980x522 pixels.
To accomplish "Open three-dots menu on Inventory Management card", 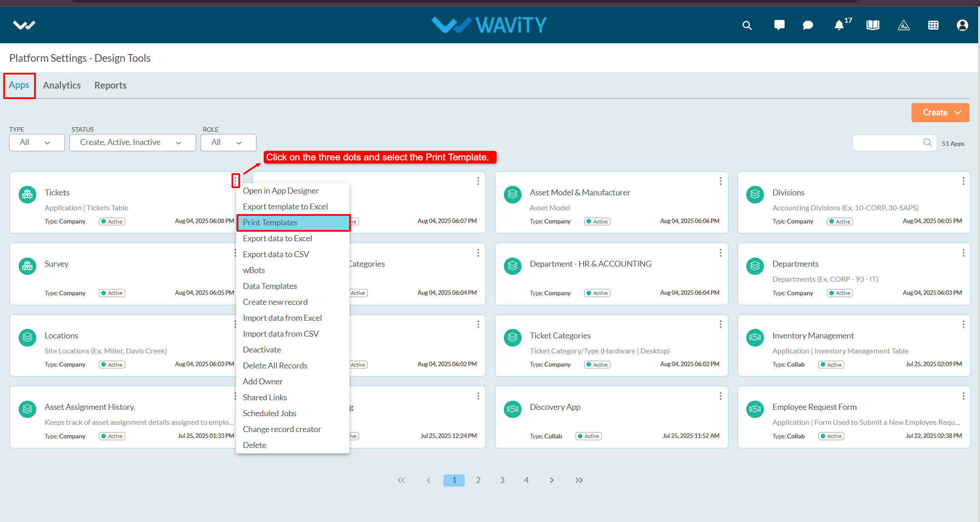I will [963, 324].
